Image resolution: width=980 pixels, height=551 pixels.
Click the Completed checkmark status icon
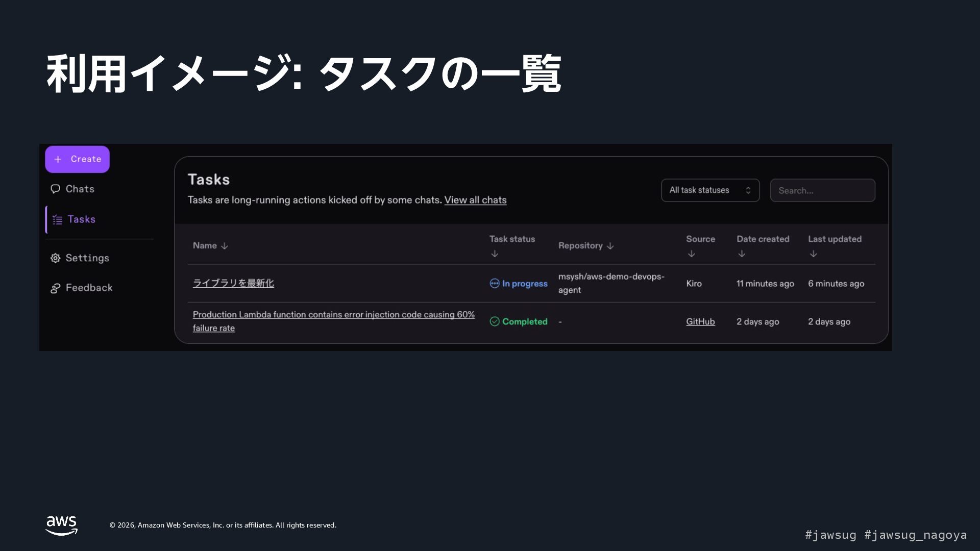tap(494, 321)
